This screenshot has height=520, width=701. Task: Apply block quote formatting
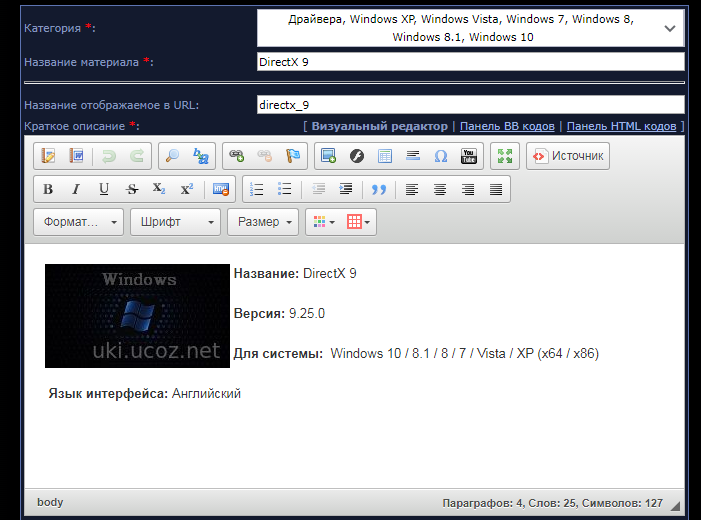(379, 189)
